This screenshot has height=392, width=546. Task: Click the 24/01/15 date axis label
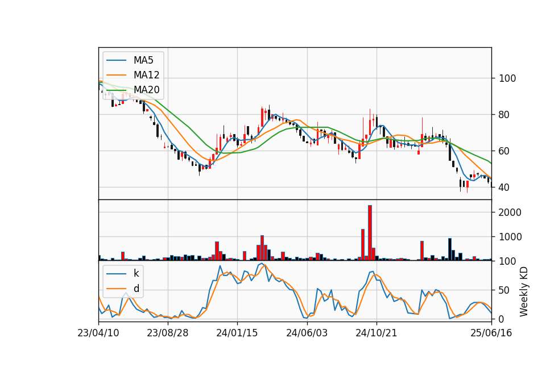tap(237, 333)
